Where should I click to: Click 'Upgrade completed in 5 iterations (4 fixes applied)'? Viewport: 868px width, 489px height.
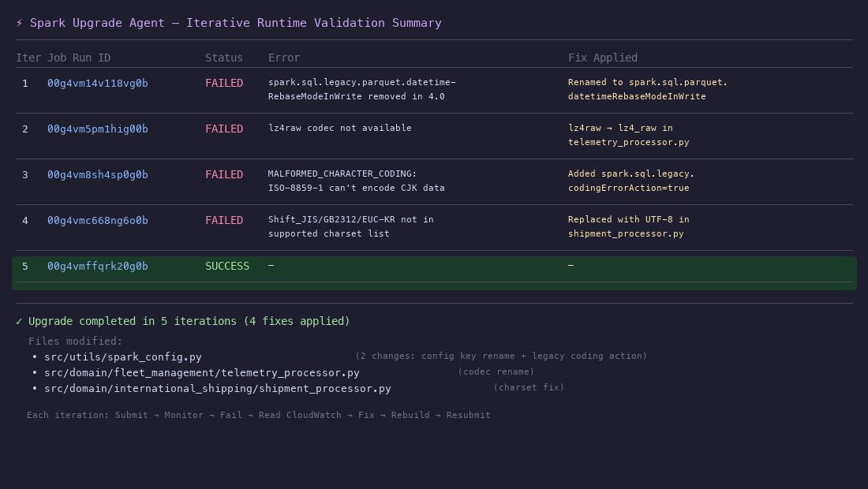point(189,321)
